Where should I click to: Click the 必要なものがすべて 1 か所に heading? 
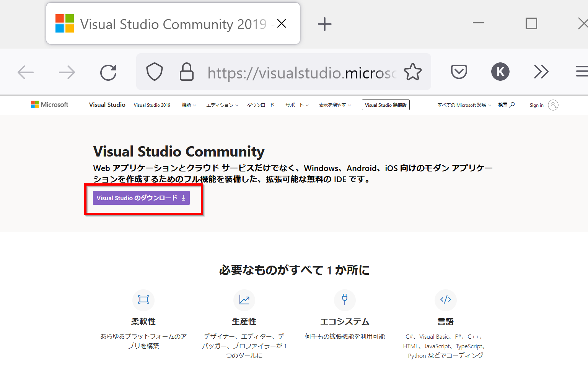(x=294, y=270)
